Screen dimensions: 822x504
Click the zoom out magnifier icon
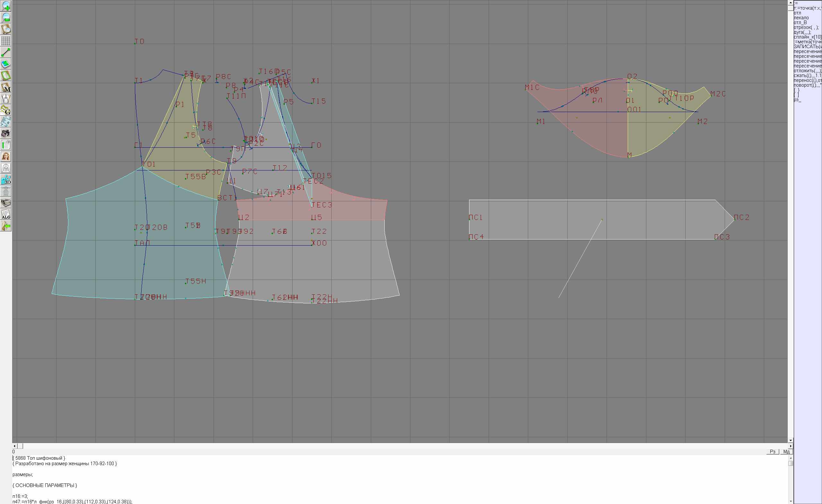6,17
